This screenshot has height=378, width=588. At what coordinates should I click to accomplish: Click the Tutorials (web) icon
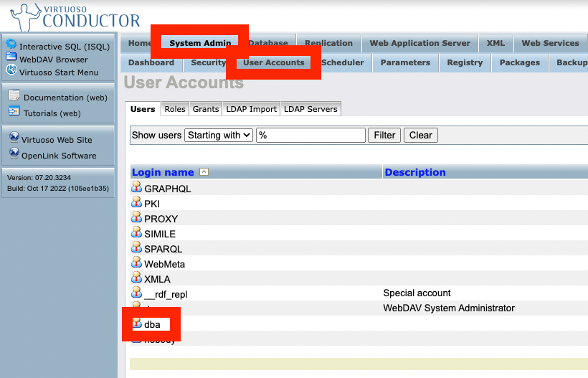coord(14,111)
